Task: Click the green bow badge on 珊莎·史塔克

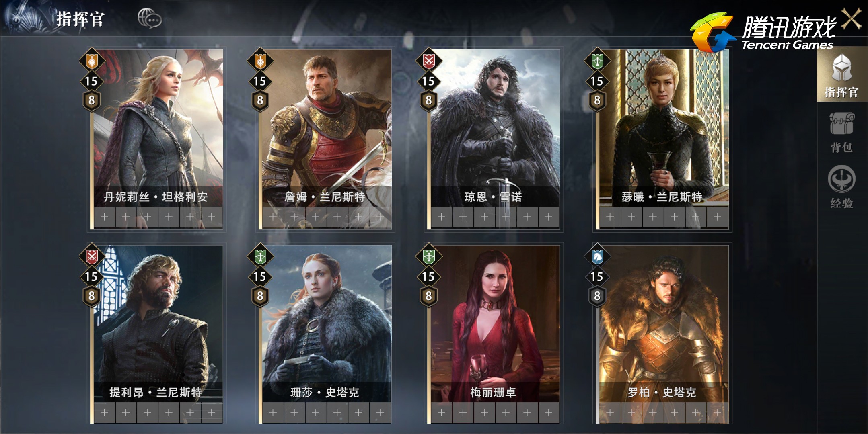Action: (260, 256)
